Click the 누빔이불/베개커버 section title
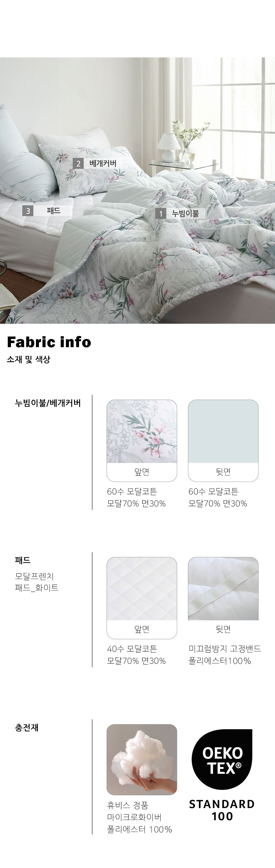 click(48, 403)
